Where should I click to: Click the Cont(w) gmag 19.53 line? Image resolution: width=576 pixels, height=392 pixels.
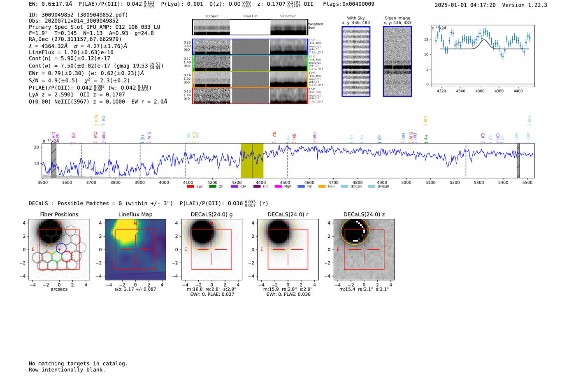point(96,66)
